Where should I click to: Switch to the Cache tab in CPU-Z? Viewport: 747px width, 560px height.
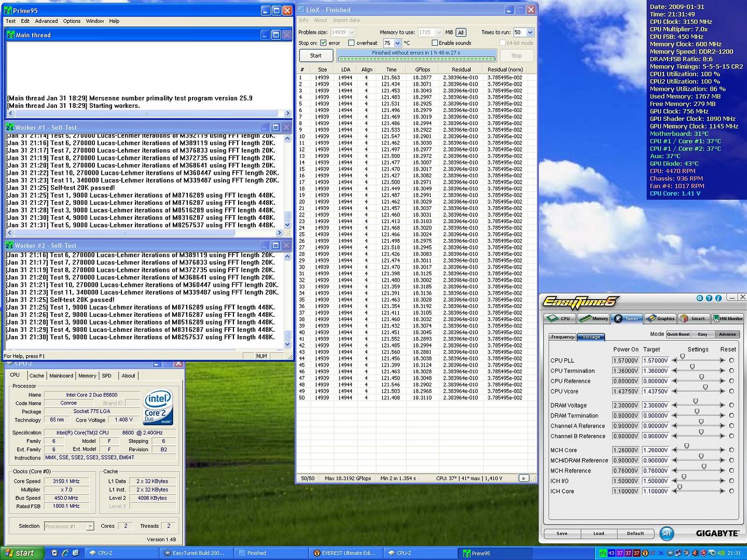point(36,376)
